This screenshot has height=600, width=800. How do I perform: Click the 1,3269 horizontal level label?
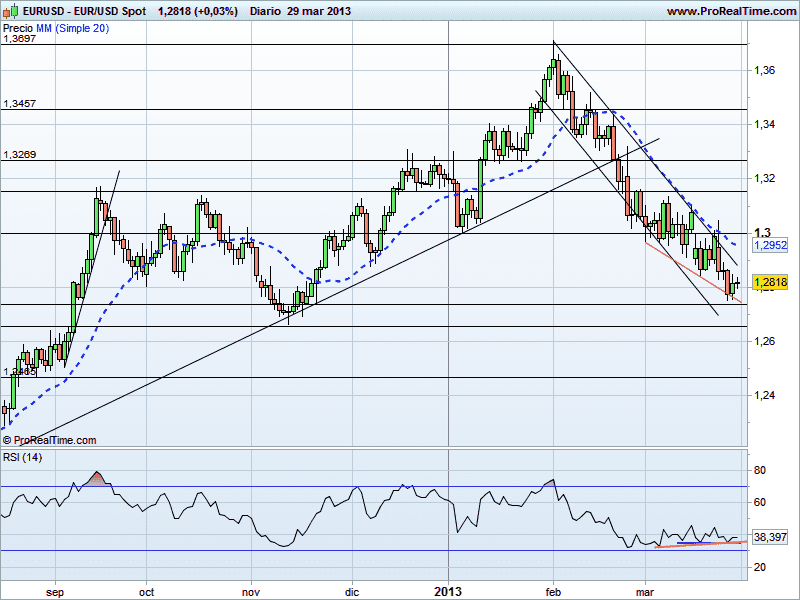[19, 155]
